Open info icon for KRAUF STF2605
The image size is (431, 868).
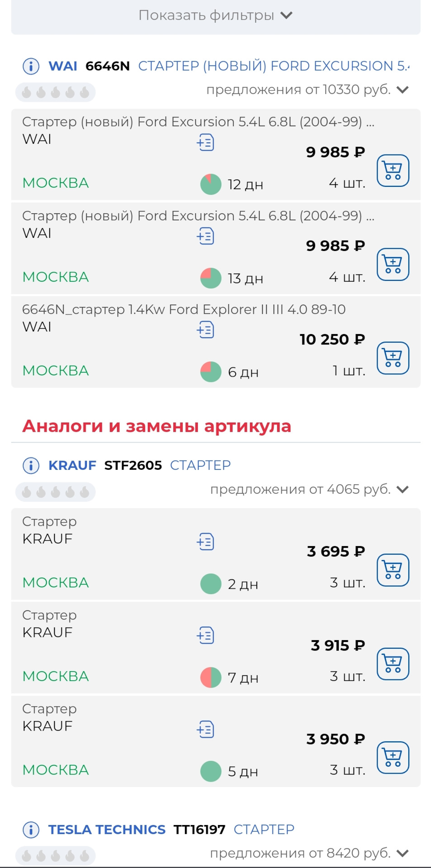(x=31, y=465)
